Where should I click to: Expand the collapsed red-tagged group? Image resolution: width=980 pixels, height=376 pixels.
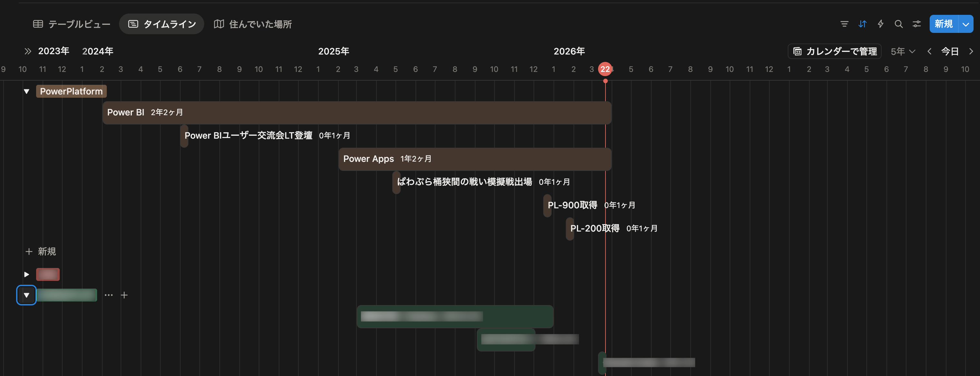[27, 274]
